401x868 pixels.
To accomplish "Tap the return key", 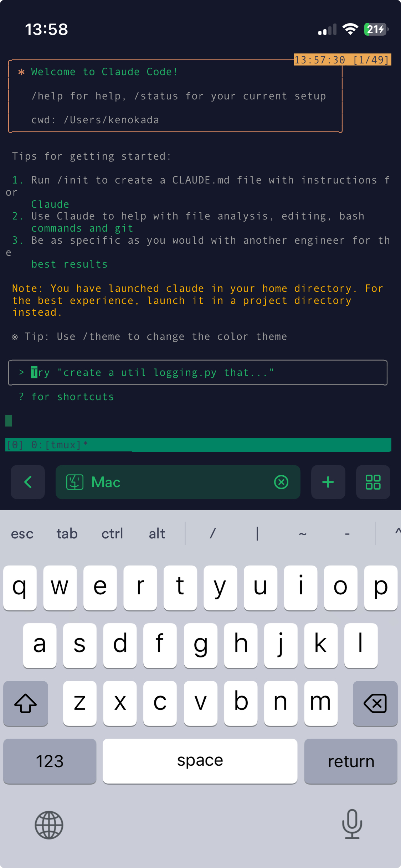I will pos(351,761).
